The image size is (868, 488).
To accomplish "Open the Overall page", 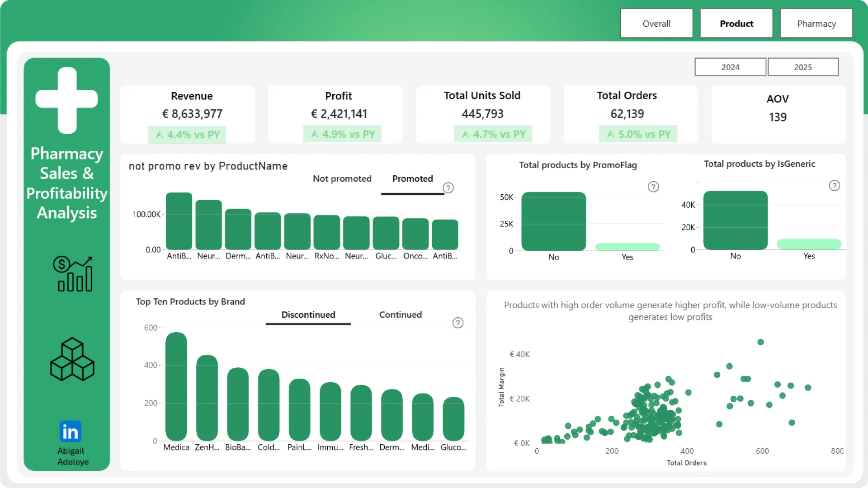I will click(656, 23).
